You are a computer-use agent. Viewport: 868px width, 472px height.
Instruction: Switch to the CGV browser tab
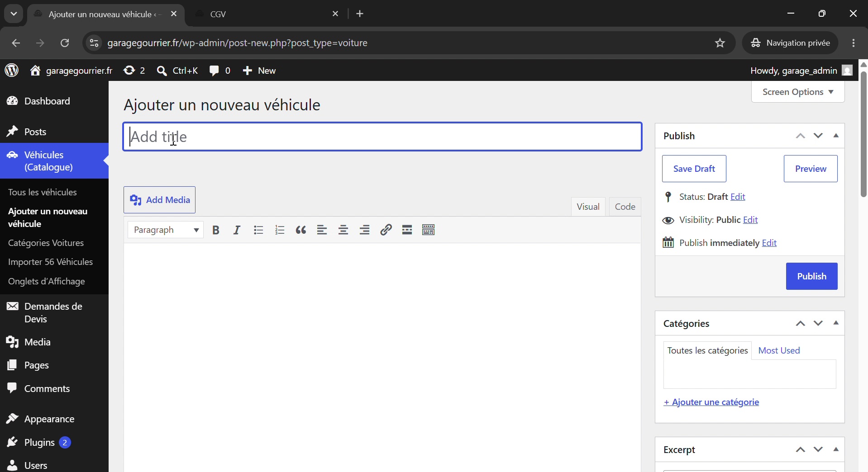click(267, 14)
